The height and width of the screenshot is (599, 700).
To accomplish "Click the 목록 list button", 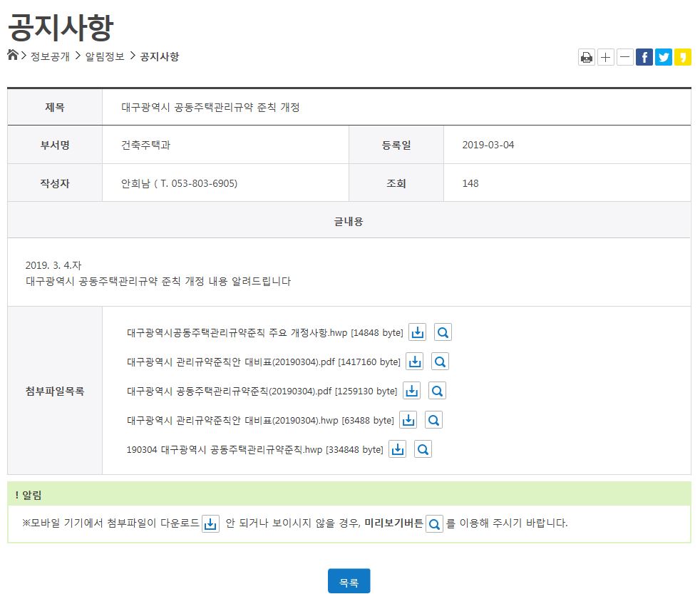I will [x=349, y=581].
